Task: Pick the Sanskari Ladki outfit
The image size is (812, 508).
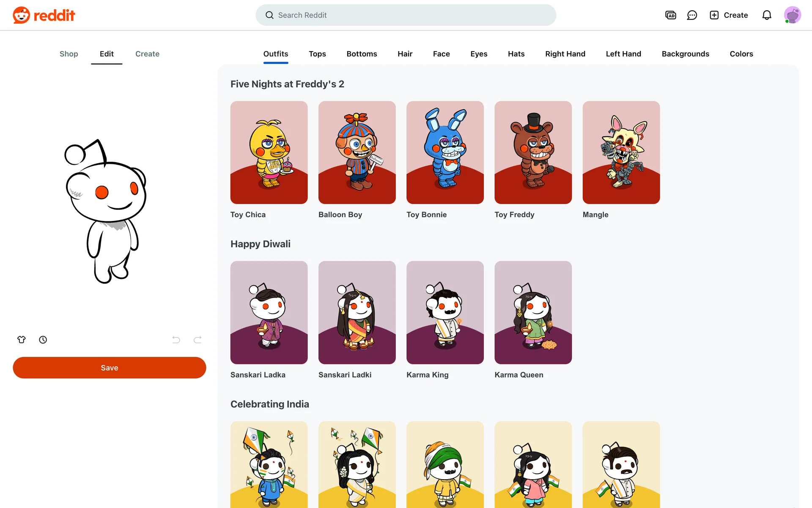Action: pyautogui.click(x=357, y=312)
